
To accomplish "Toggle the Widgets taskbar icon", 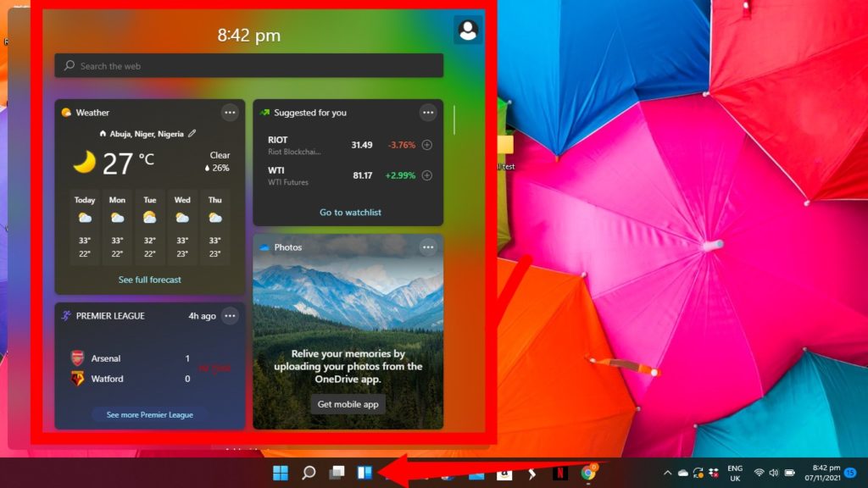I will tap(364, 473).
